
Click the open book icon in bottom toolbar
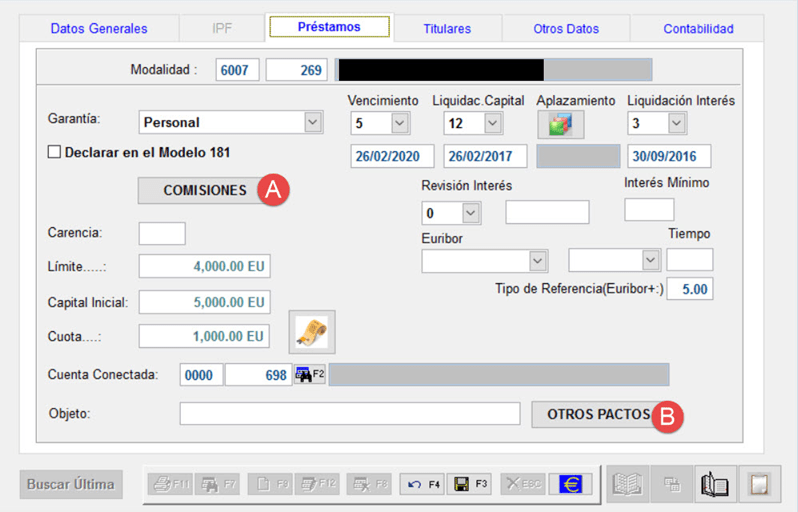click(715, 484)
